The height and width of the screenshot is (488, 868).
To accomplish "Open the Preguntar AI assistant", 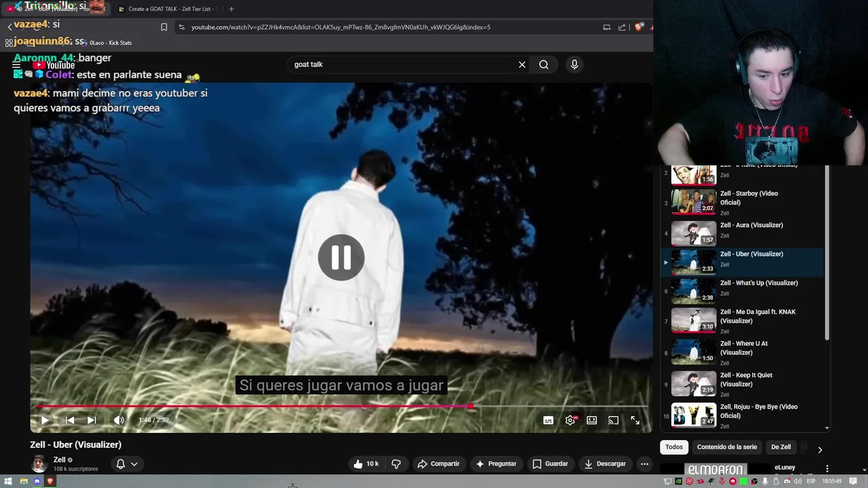I will [x=496, y=464].
